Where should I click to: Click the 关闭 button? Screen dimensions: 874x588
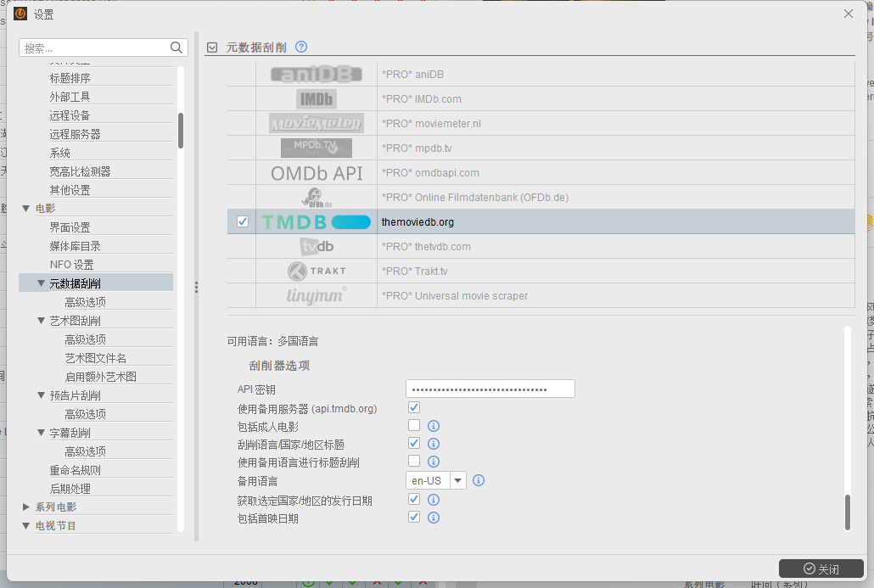click(x=820, y=568)
